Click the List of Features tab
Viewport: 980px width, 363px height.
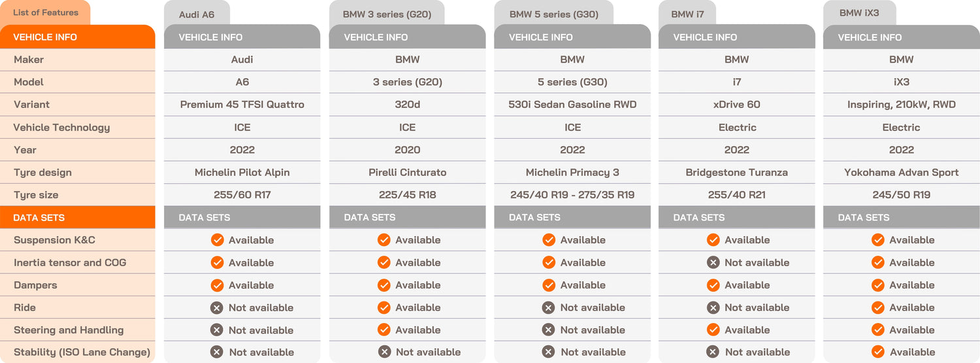(x=45, y=12)
